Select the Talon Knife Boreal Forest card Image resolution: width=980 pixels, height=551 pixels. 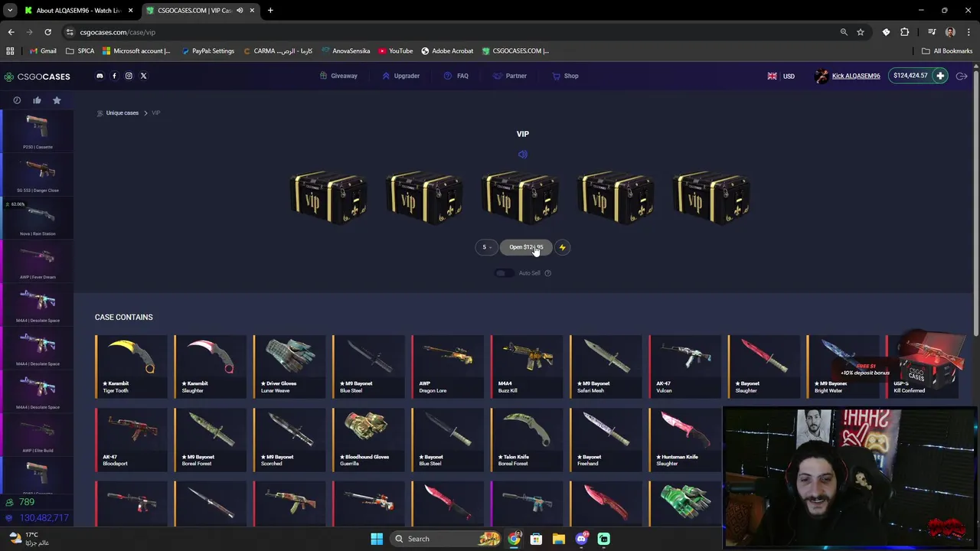[527, 440]
